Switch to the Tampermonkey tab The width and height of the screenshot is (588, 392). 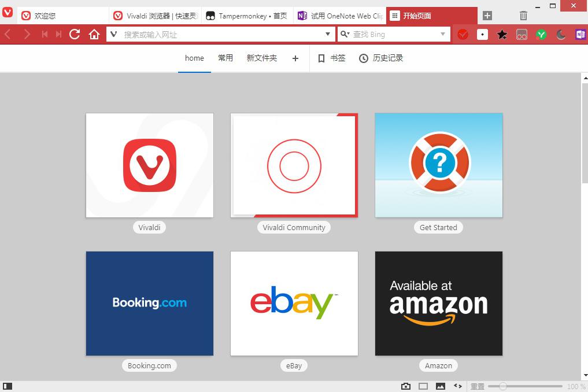247,16
